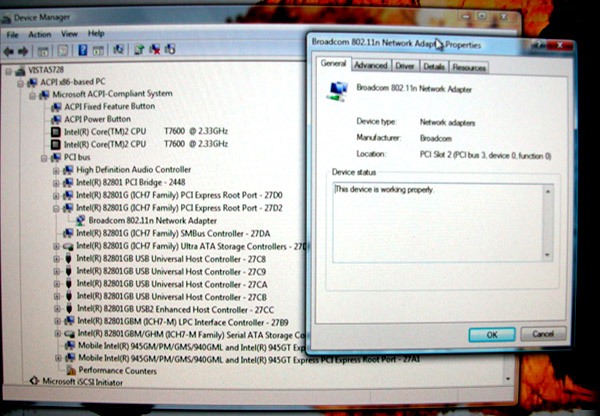Click Cancel in the Broadcom Properties dialog
The height and width of the screenshot is (416, 600).
tap(543, 334)
